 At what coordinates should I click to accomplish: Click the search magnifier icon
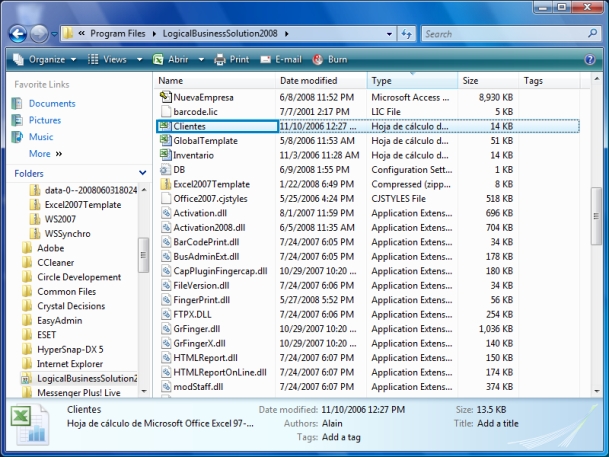(x=591, y=34)
